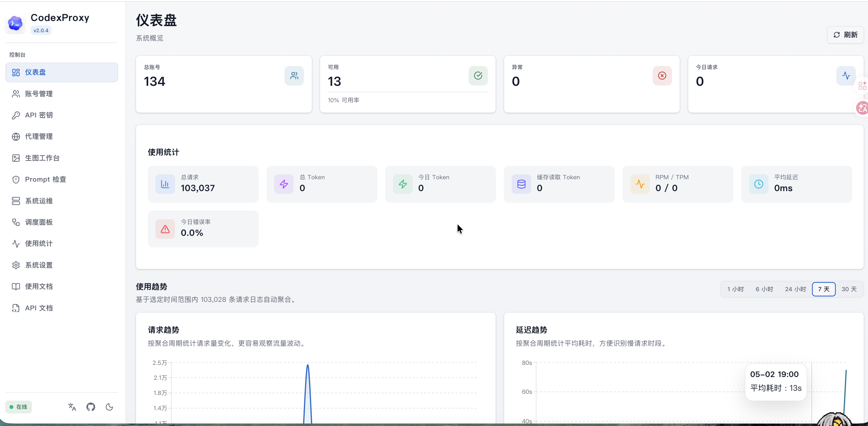Viewport: 868px width, 426px height.
Task: Click the CodexProxy logo icon
Action: (15, 23)
